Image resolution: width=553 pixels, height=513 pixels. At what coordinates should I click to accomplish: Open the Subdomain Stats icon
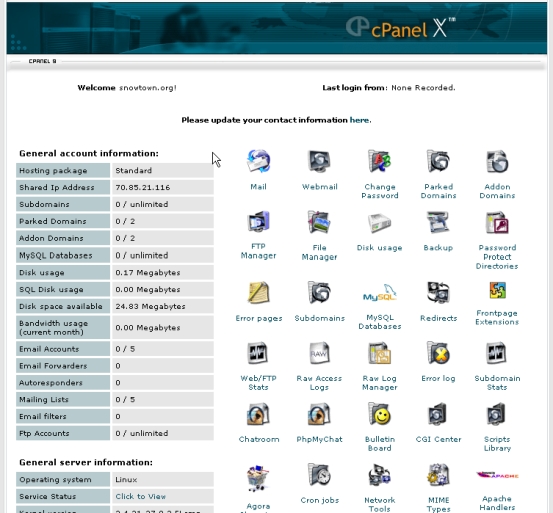click(x=497, y=353)
